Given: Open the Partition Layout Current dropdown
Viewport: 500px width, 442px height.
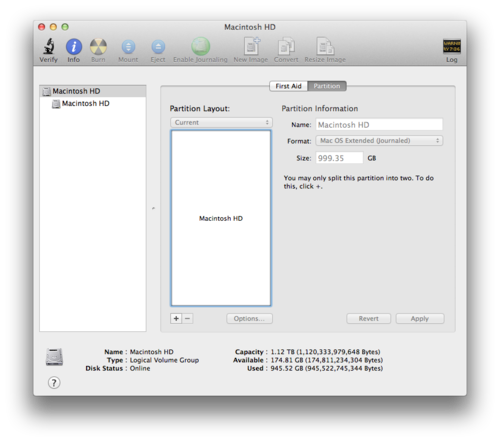Looking at the screenshot, I should (221, 122).
